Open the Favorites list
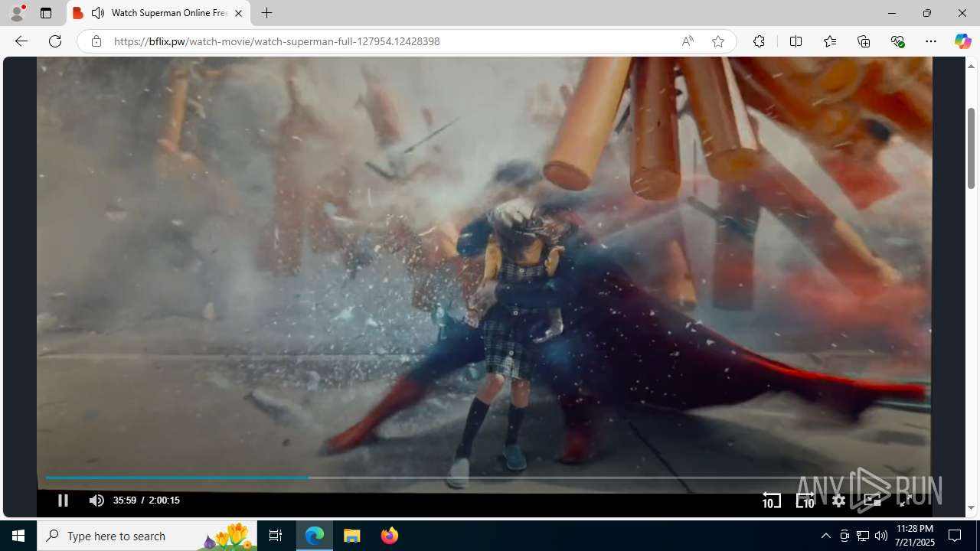Screen dimensions: 980x551 pyautogui.click(x=829, y=41)
